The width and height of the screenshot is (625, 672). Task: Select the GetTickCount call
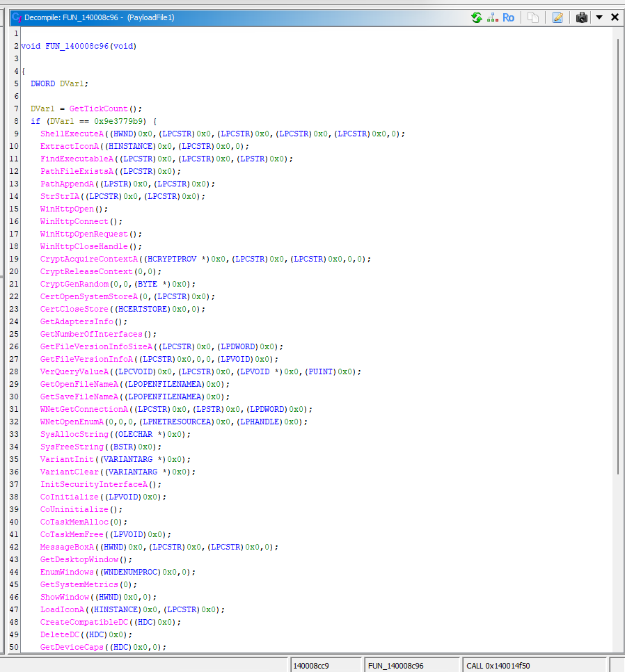[99, 109]
